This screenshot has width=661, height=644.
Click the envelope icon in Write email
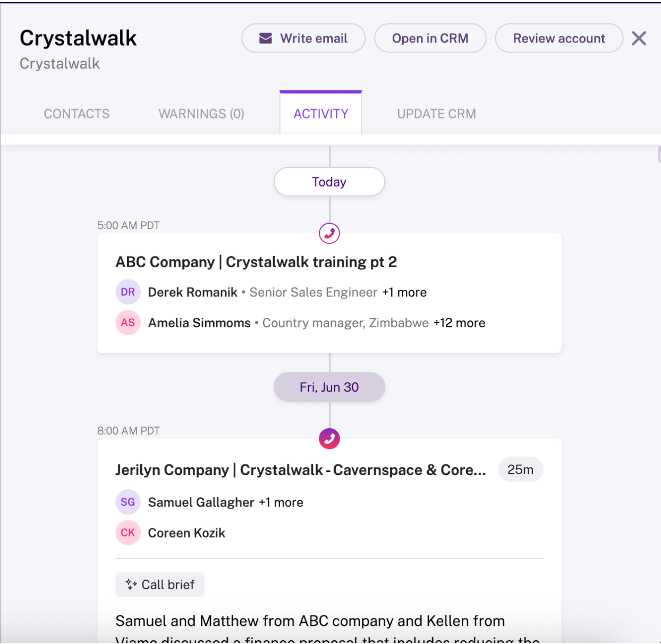click(x=266, y=38)
